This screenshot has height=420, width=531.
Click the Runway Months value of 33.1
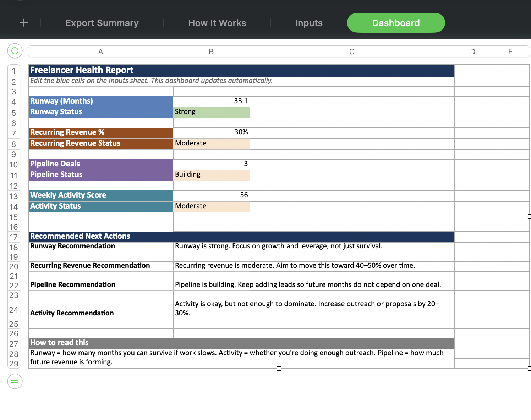[211, 101]
